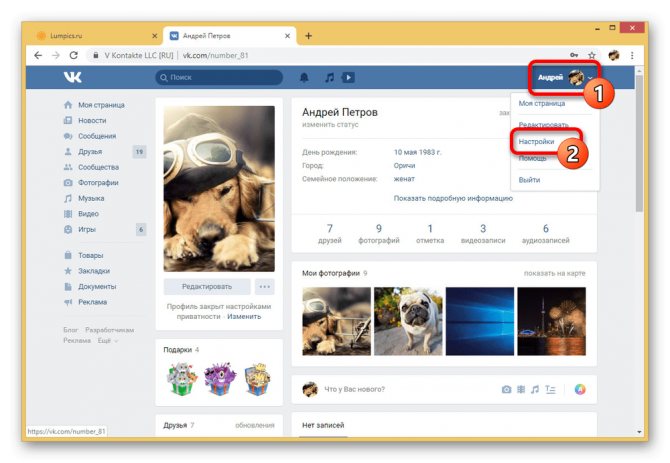The image size is (670, 463).
Task: Click Оричи city link
Action: click(404, 165)
